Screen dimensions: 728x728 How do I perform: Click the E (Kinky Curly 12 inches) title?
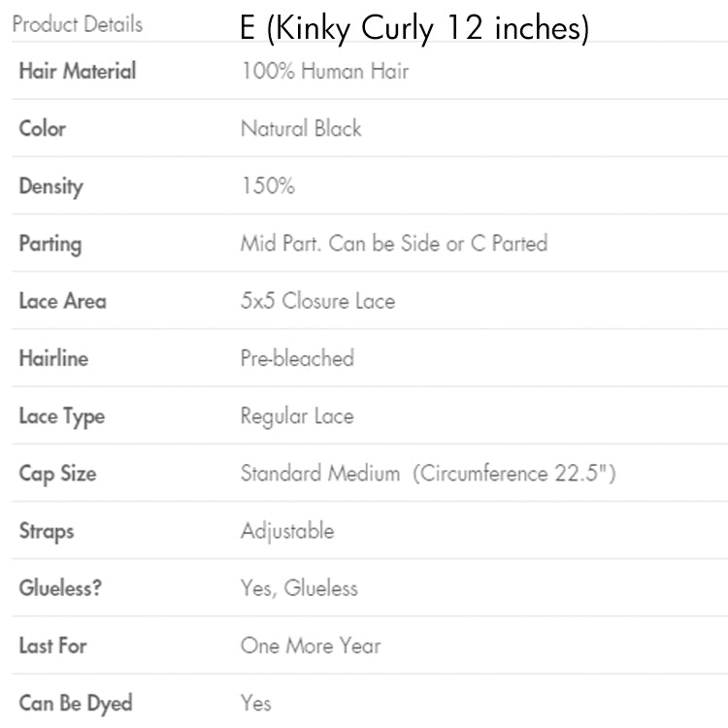[x=414, y=29]
